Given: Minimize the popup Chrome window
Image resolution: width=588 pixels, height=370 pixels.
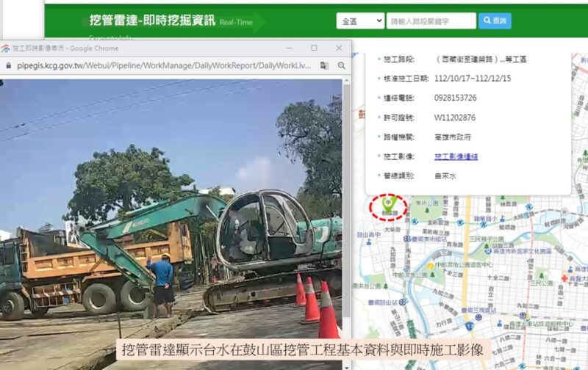Looking at the screenshot, I should [289, 48].
